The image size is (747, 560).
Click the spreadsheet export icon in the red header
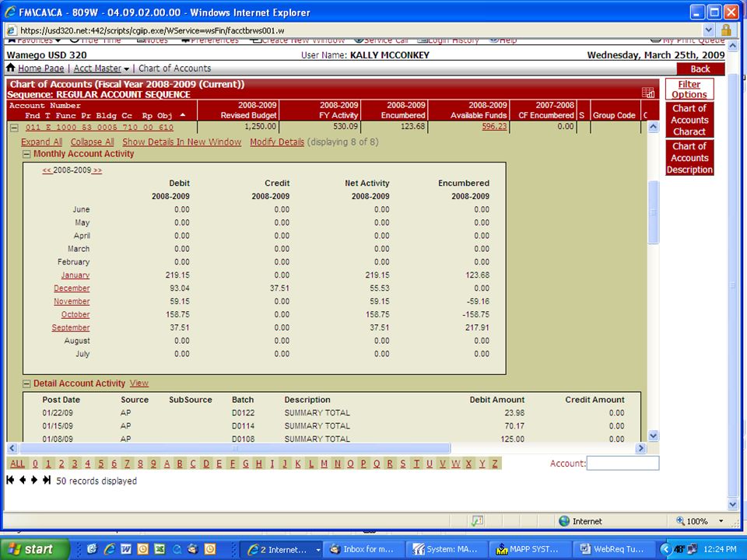tap(648, 93)
